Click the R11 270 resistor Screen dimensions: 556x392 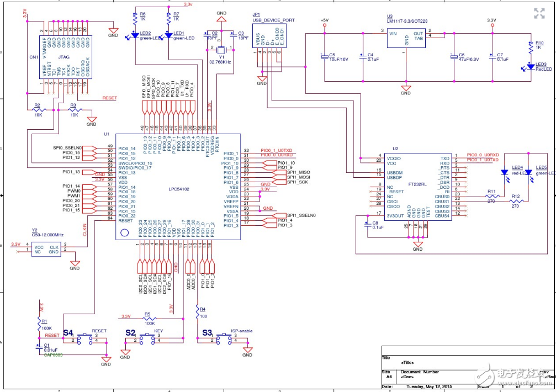pyautogui.click(x=491, y=195)
